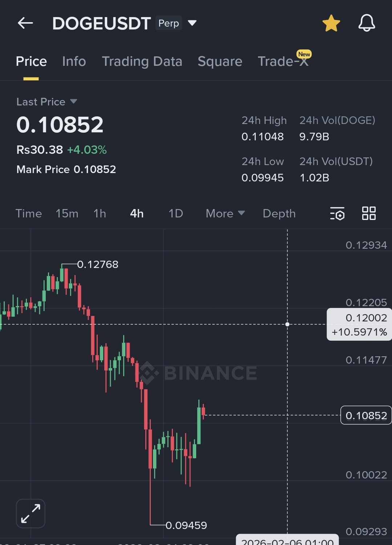Expand the Last Price type dropdown
392x545 pixels.
coord(73,101)
